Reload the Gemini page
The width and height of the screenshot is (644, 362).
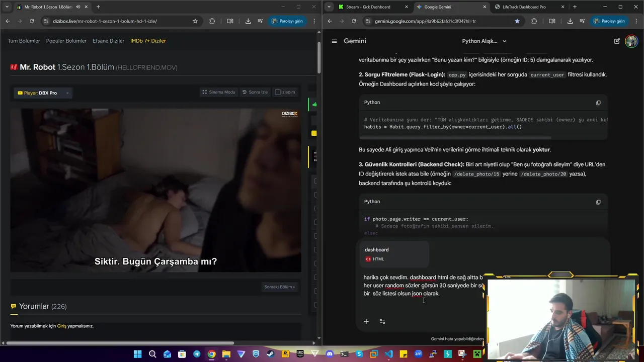tap(354, 21)
